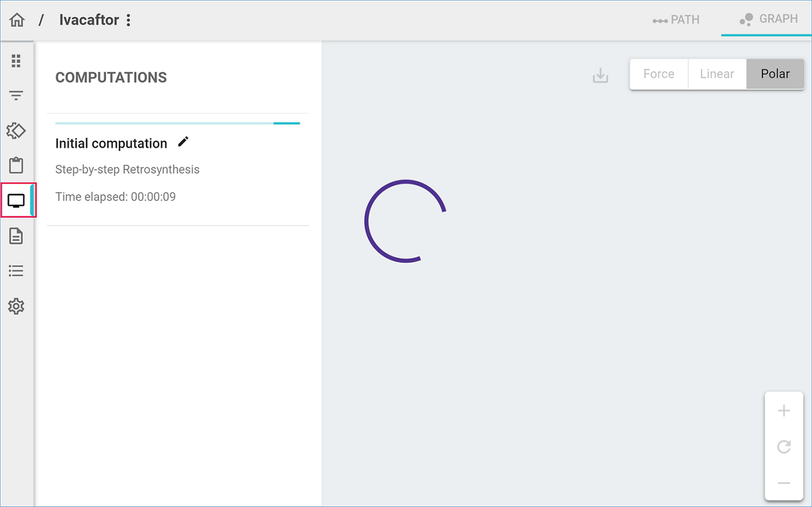Click the diamond-shaped tool icon in sidebar
812x507 pixels.
(16, 131)
